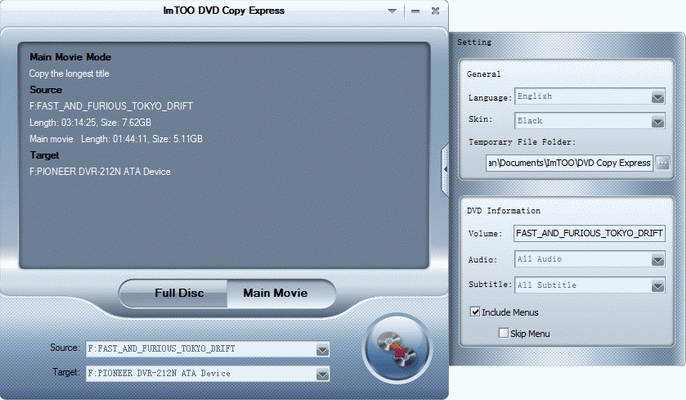Click the 'All Audio' value
Image resolution: width=686 pixels, height=400 pixels.
(x=539, y=260)
